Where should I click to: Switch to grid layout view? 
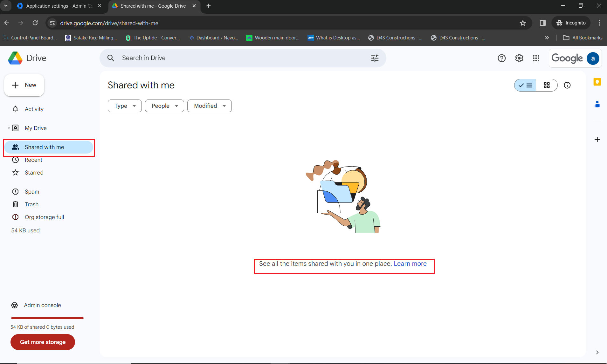click(547, 85)
